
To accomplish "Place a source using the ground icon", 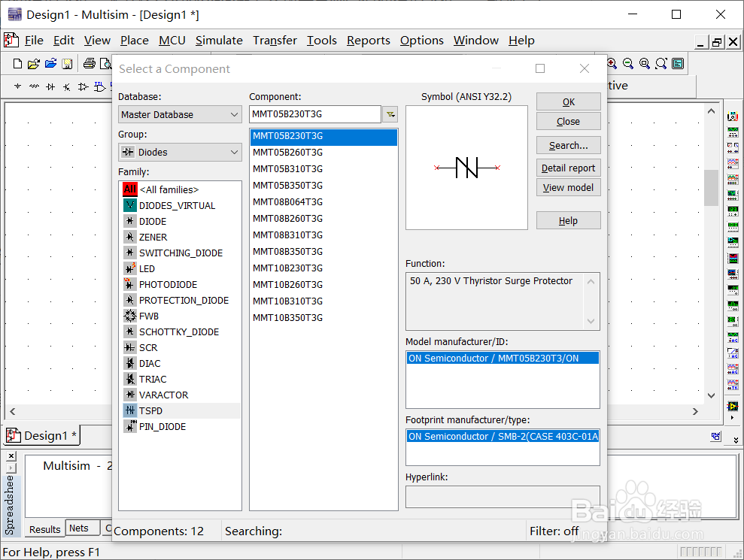I will pos(17,86).
